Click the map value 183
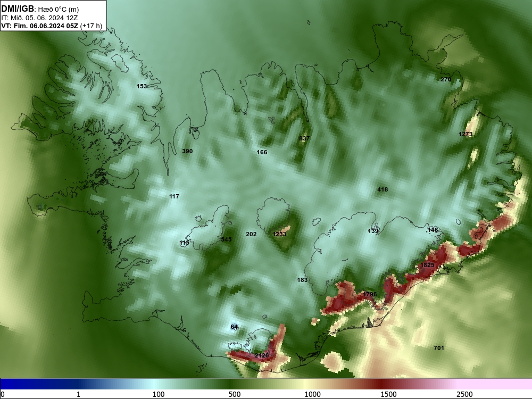Viewport: 532px width, 399px height. click(x=302, y=280)
